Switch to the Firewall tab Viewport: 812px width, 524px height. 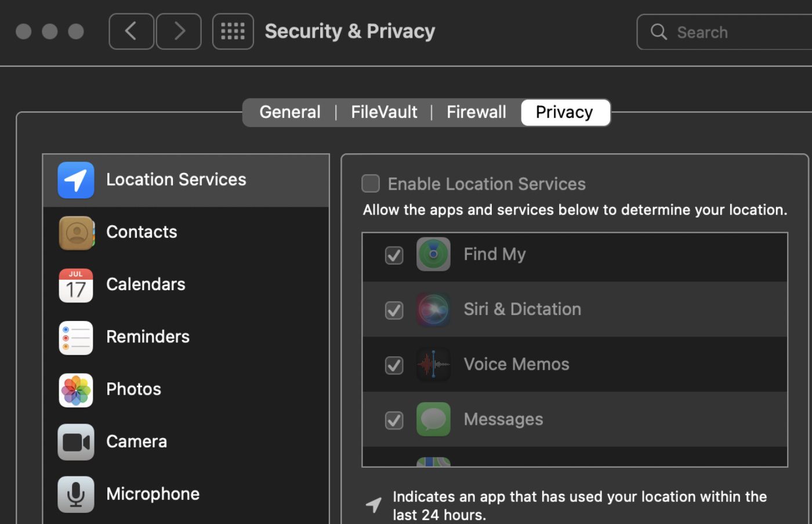point(476,112)
